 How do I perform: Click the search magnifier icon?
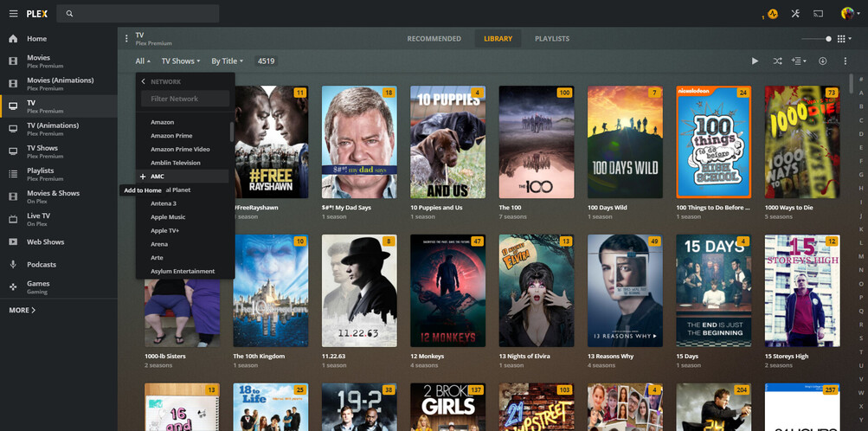[x=69, y=14]
